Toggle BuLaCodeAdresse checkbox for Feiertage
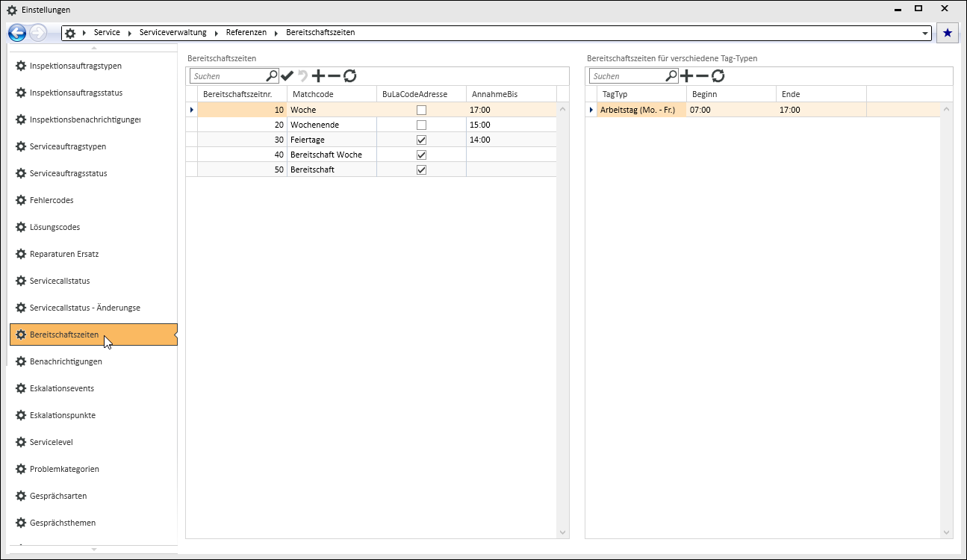Screen dimensions: 967x560 pos(421,140)
